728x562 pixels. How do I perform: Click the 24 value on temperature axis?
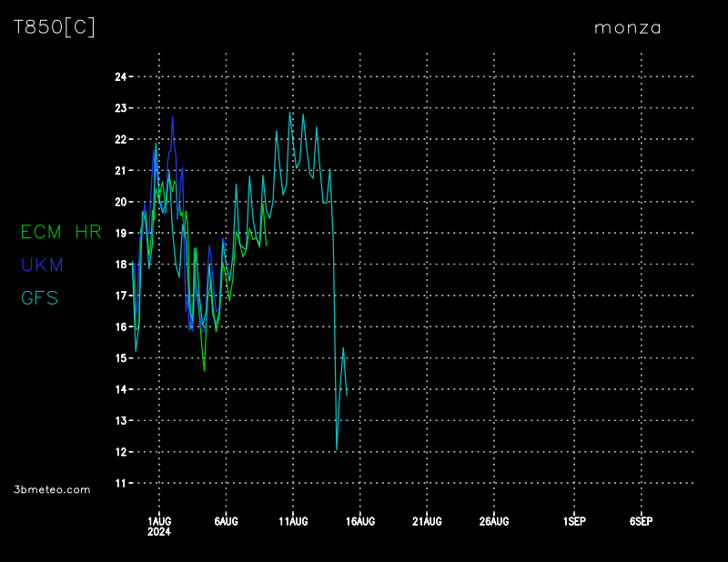(x=119, y=76)
